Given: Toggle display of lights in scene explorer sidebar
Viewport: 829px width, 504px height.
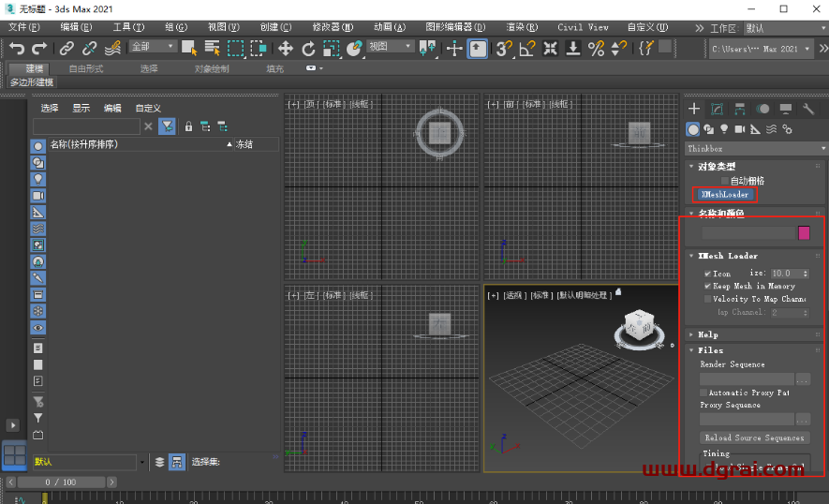Looking at the screenshot, I should pos(38,179).
